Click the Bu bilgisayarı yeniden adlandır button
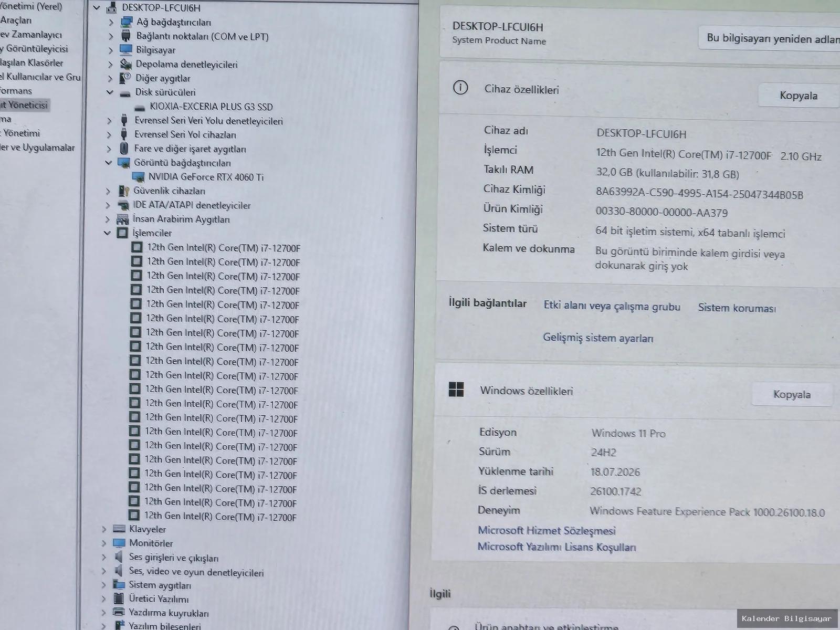The width and height of the screenshot is (840, 630). (770, 38)
